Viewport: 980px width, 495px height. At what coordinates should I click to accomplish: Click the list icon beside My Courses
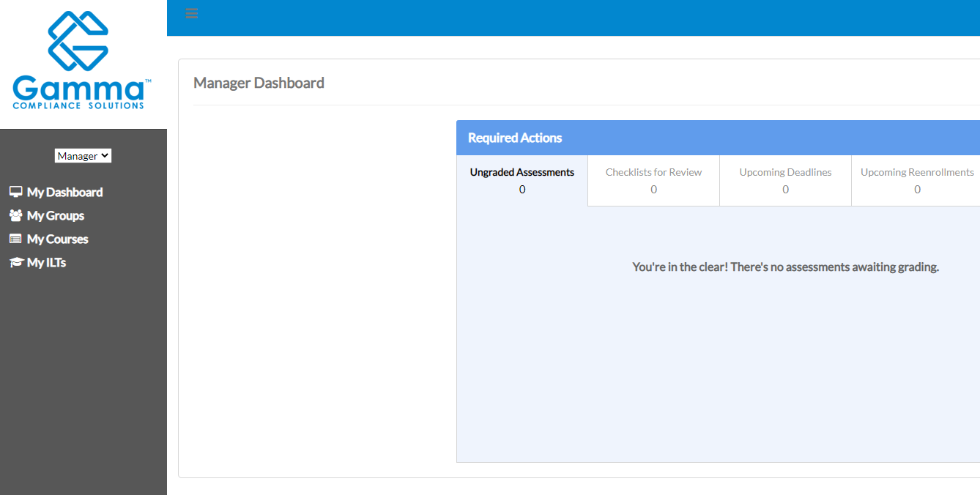click(x=15, y=239)
